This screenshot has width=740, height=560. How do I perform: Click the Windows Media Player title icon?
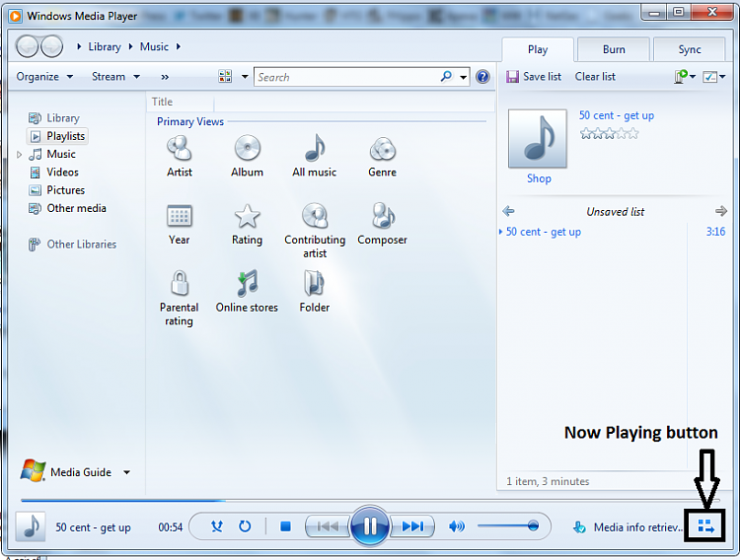pos(15,16)
